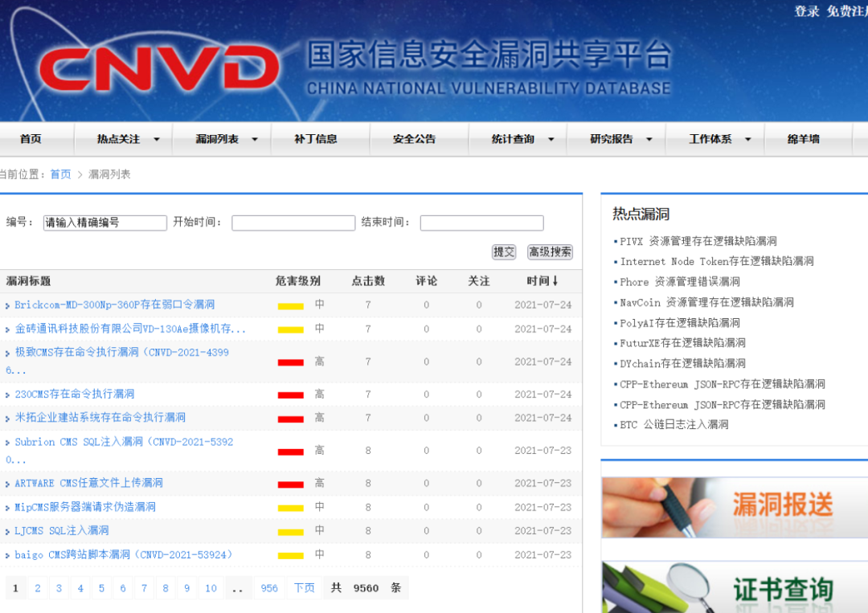Expand the 漏洞列表 dropdown arrow
The width and height of the screenshot is (868, 613).
(255, 140)
